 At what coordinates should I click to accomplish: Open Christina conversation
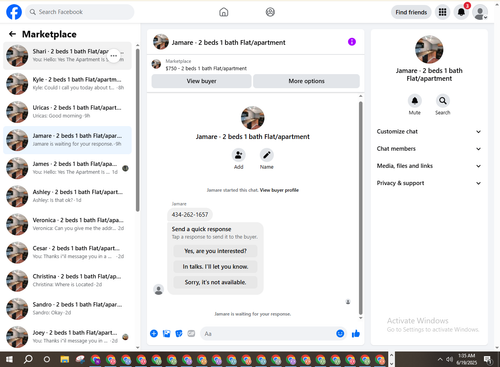click(67, 280)
